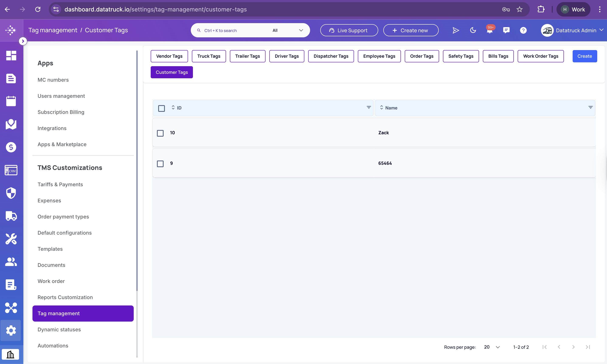Screen dimensions: 607x364
Task: Open the wrench maintenance icon in sidebar
Action: (x=11, y=239)
